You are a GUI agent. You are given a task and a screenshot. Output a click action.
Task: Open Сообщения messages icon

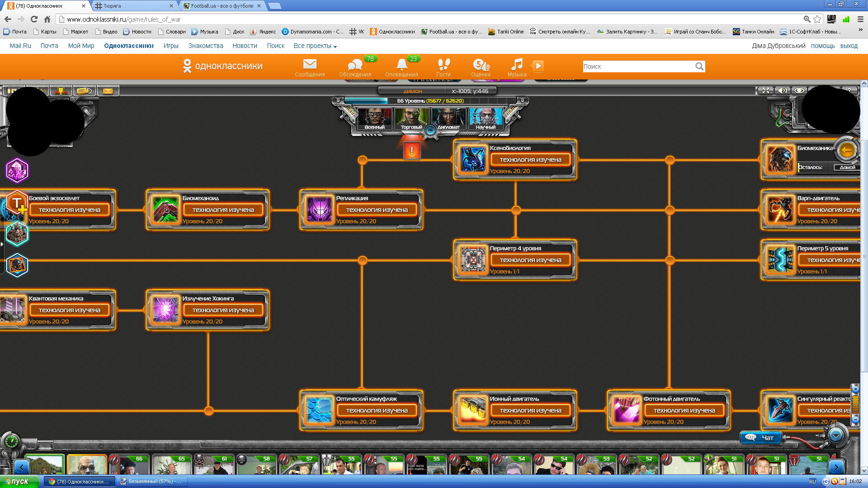click(x=310, y=67)
